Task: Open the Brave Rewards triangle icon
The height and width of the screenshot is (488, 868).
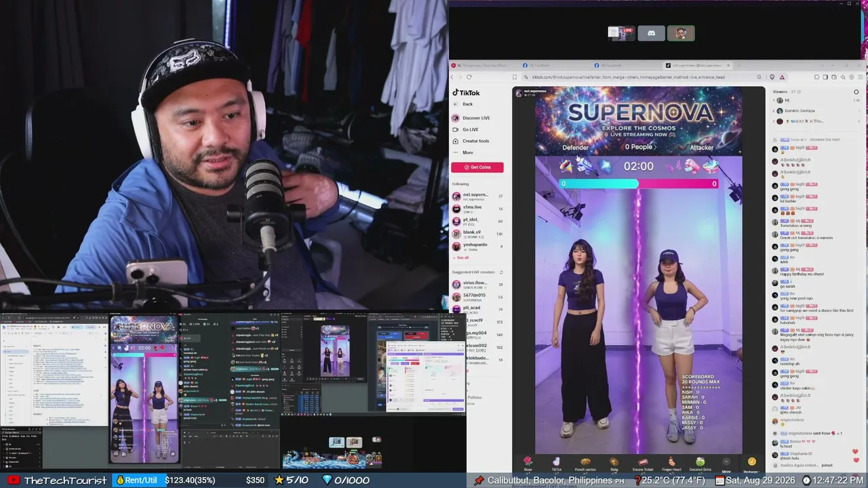Action: [782, 77]
